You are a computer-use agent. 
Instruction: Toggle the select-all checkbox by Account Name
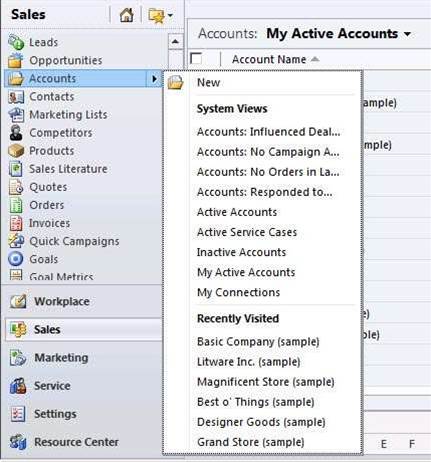click(x=196, y=59)
